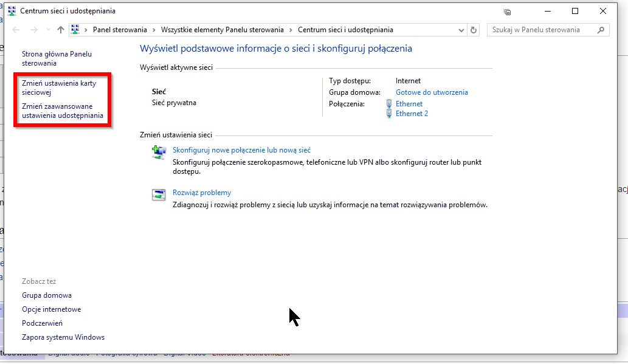Click the new connection setup icon
628x364 pixels.
tap(158, 153)
